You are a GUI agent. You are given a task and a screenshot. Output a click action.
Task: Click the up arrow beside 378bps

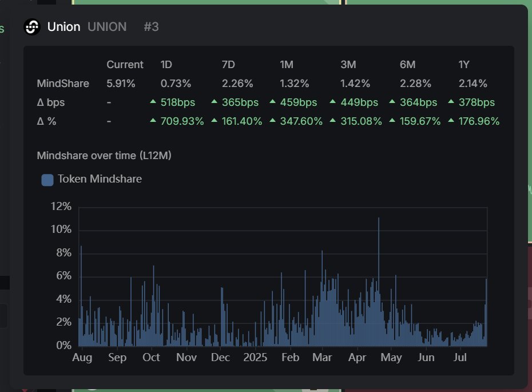tap(451, 101)
